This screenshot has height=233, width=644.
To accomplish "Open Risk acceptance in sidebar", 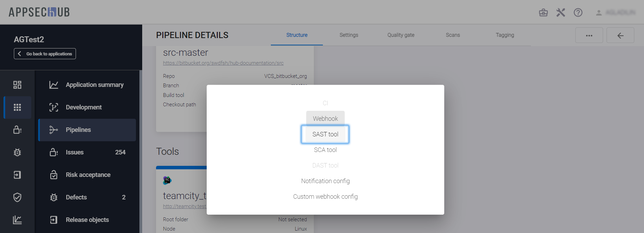I will click(88, 175).
